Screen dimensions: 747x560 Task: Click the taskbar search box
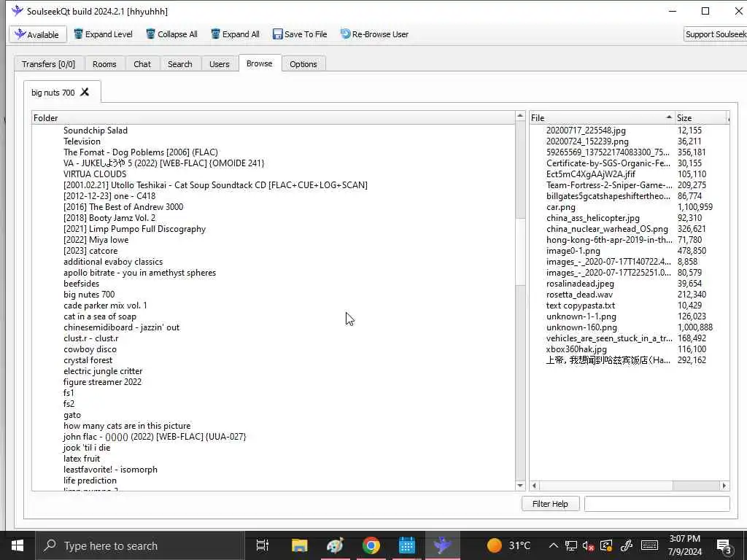pyautogui.click(x=140, y=545)
